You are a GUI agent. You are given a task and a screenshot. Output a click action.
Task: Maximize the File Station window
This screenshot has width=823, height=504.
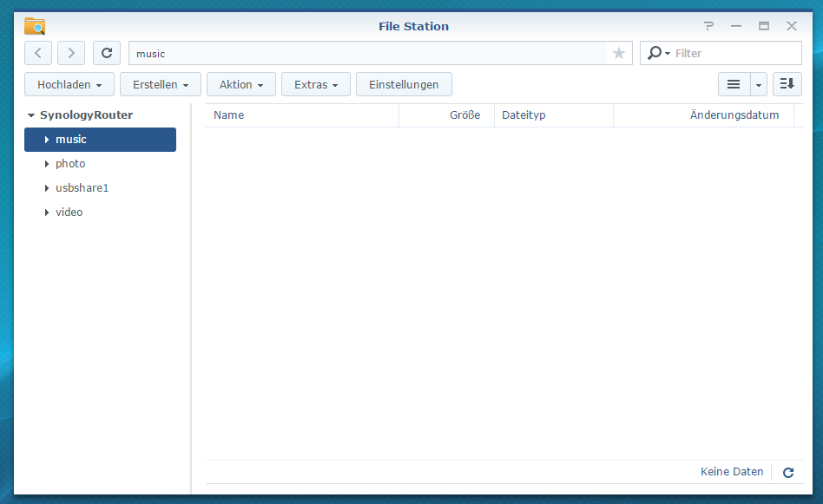764,26
